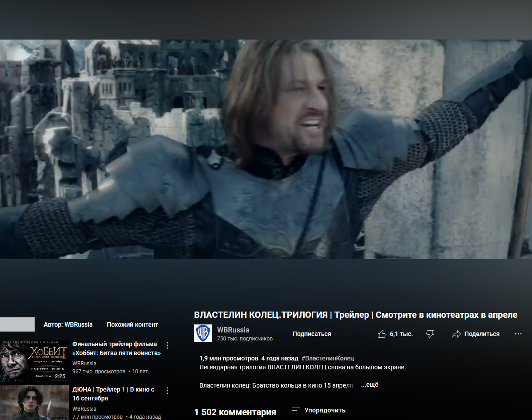Screen dimensions: 532x420
Task: Click the "1,9 млн просмотров" view count
Action: [229, 358]
